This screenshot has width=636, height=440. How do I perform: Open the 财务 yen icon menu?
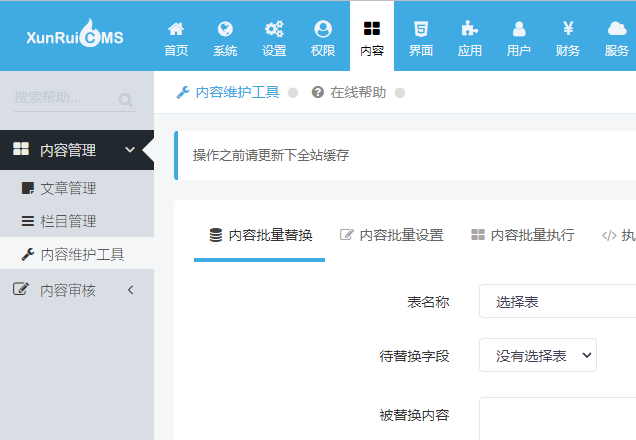[568, 28]
